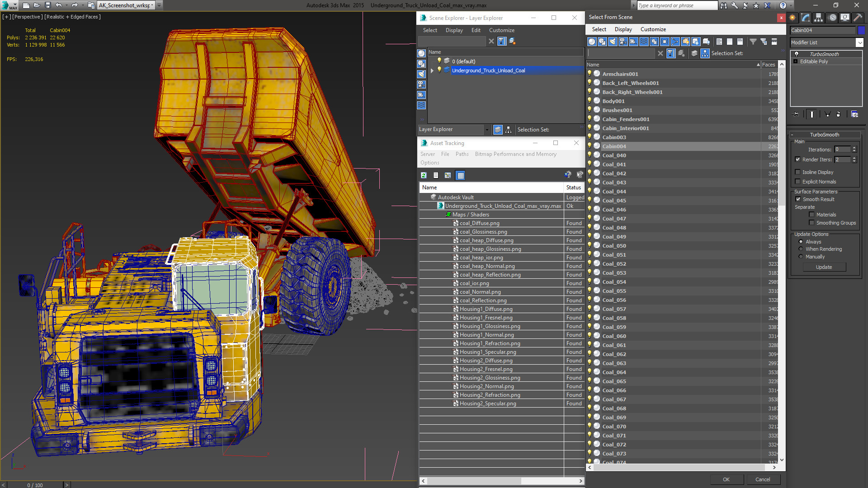The width and height of the screenshot is (868, 488).
Task: Open Edit menu in Scene Explorer
Action: (476, 30)
